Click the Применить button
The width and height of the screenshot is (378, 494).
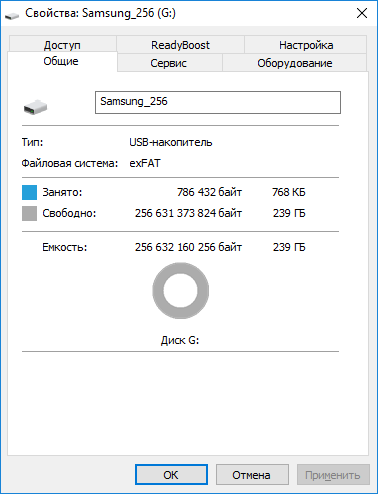[x=333, y=474]
